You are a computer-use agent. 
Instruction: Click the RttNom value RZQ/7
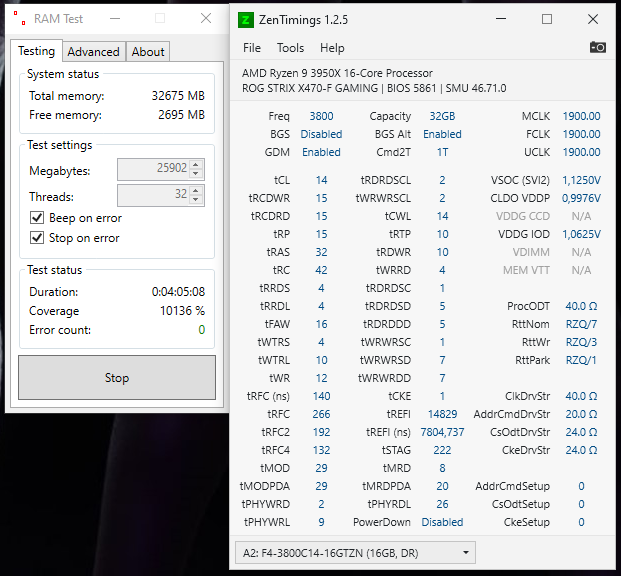point(581,324)
